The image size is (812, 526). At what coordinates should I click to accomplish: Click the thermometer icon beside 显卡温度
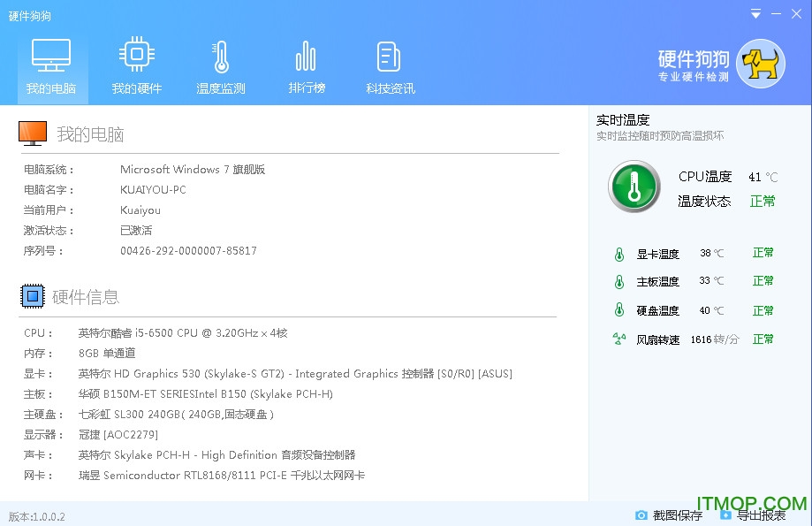(x=618, y=253)
